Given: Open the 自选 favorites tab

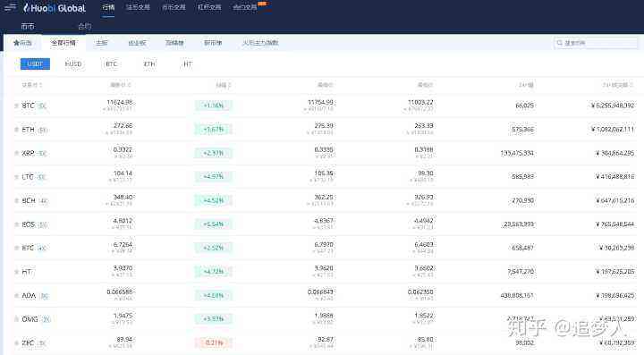Looking at the screenshot, I should tap(22, 43).
